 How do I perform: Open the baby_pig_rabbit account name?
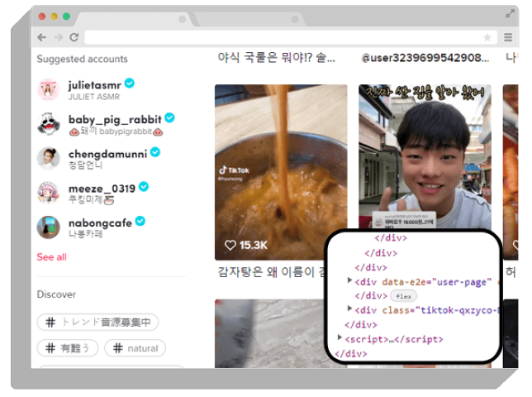(115, 119)
